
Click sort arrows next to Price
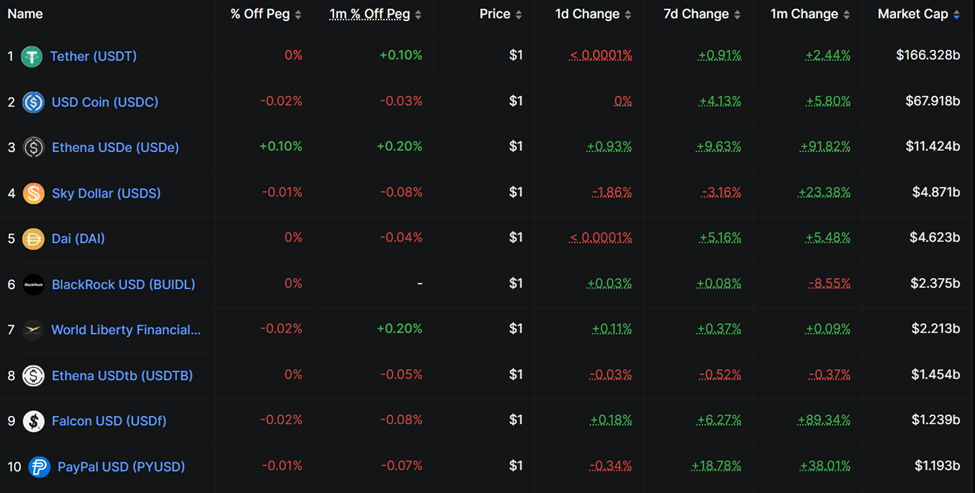point(519,15)
